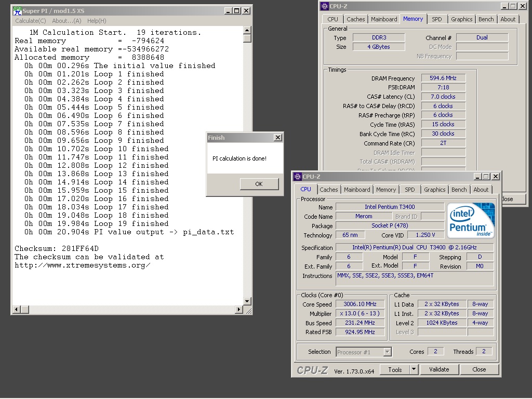
Task: Switch to Memory tab in front CPU-Z window
Action: click(386, 190)
